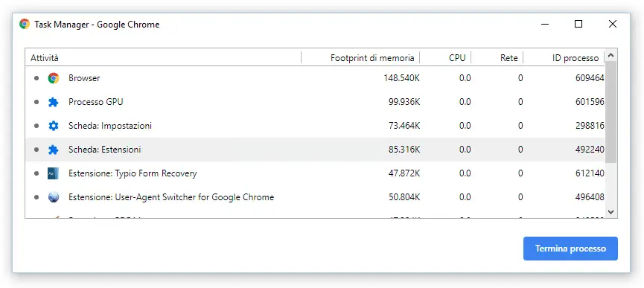Click the Typio Form Recovery extension icon
This screenshot has height=288, width=644.
click(54, 173)
